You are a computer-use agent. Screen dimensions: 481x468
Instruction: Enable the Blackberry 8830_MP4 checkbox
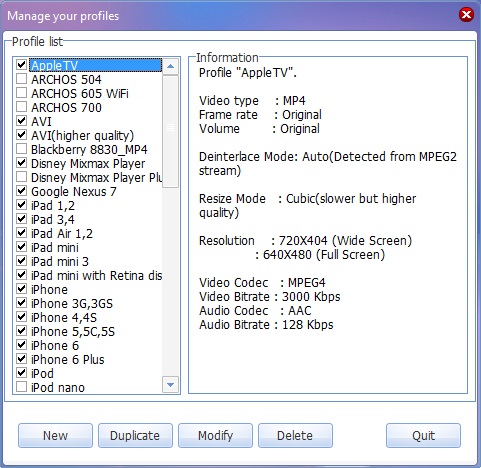(x=22, y=149)
